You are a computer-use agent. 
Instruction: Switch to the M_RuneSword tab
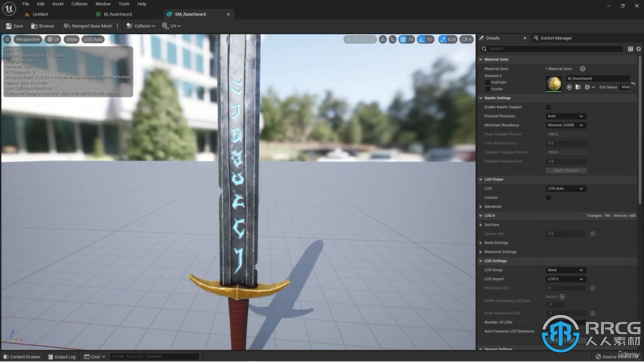[x=118, y=14]
